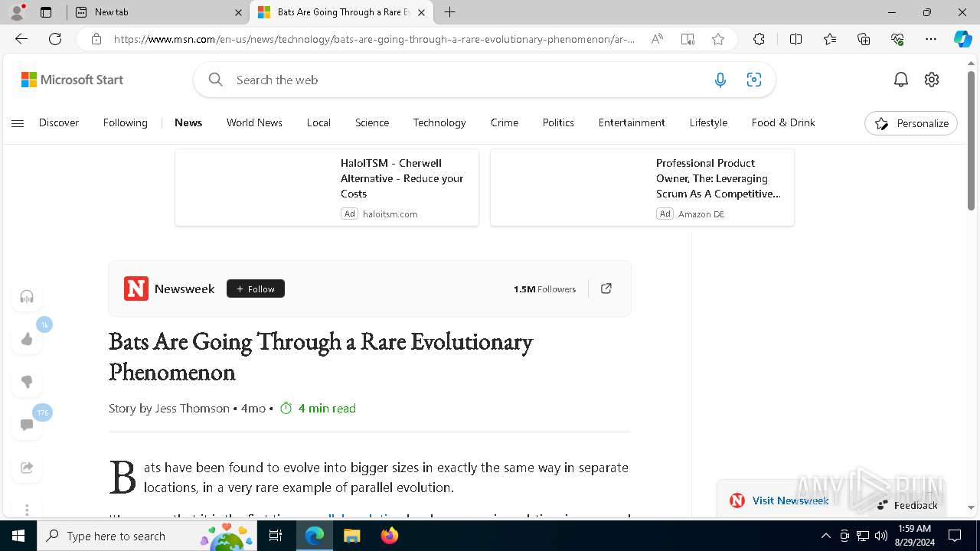Launch Firefox from the taskbar
Viewport: 980px width, 551px height.
(389, 536)
